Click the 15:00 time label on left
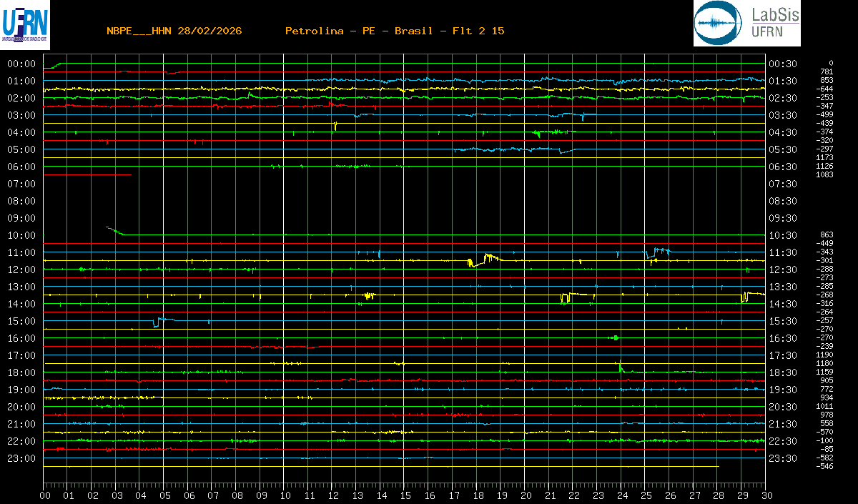Image resolution: width=858 pixels, height=504 pixels. click(21, 321)
